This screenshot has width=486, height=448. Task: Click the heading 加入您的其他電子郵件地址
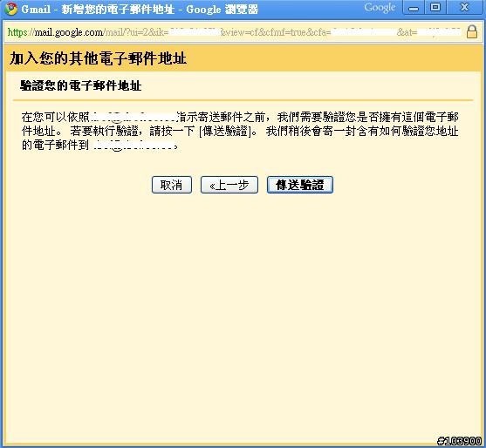(x=98, y=58)
